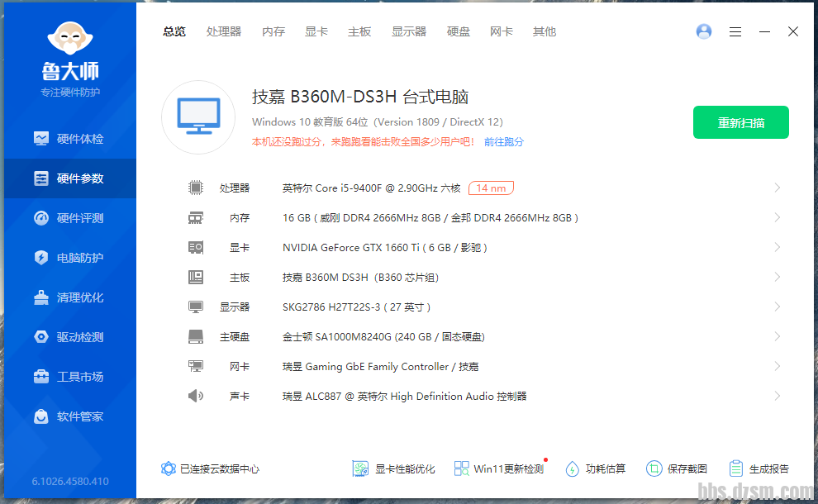
Task: Click 已连接云数据中心 cloud status icon
Action: click(x=169, y=468)
